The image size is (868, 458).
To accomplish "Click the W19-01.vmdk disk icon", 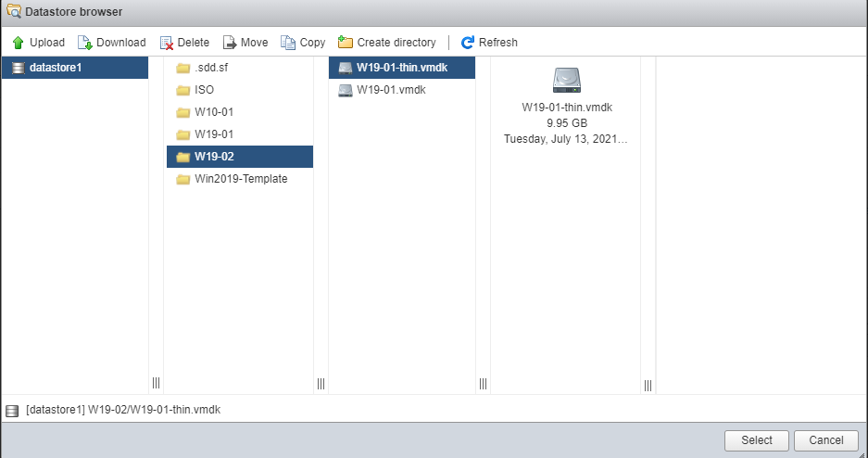I will [346, 90].
